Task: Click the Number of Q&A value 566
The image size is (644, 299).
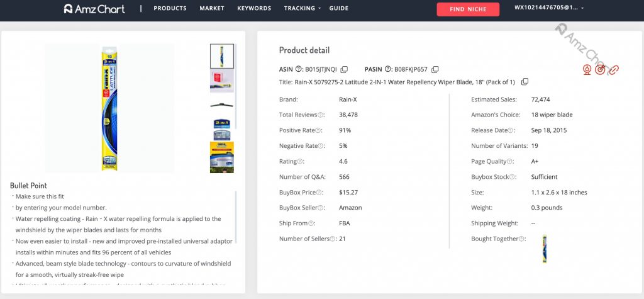Action: tap(344, 177)
